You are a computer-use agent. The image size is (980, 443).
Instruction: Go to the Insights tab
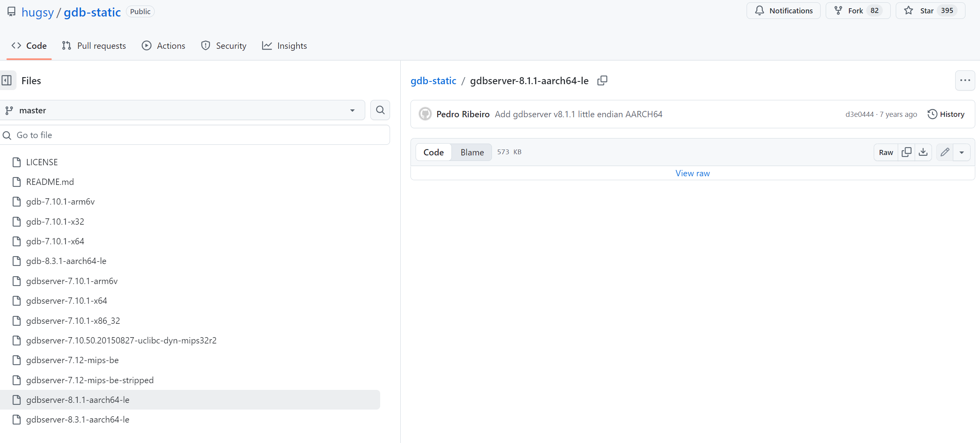pos(285,46)
